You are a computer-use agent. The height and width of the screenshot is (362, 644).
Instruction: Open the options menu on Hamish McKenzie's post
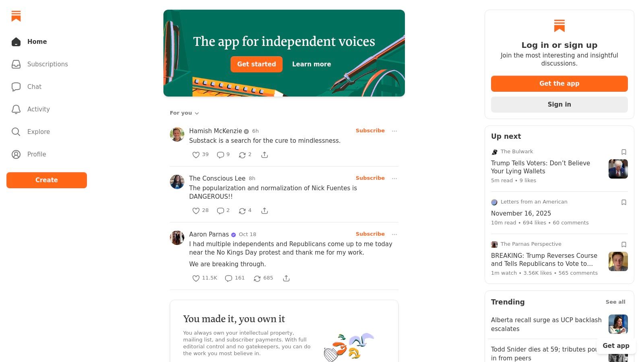click(394, 131)
